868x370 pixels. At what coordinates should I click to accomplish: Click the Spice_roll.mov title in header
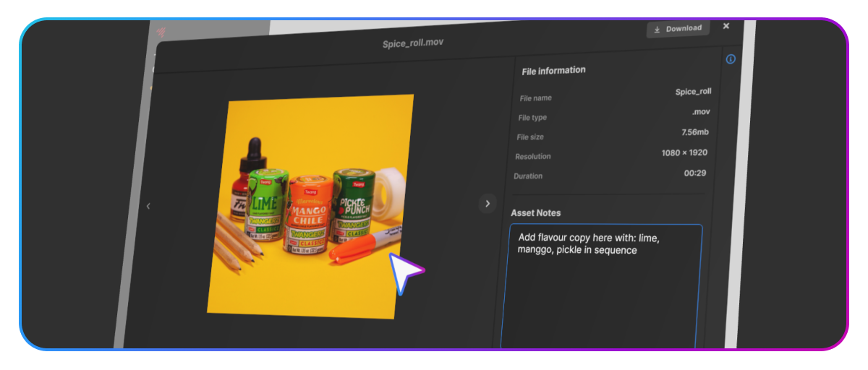(412, 43)
